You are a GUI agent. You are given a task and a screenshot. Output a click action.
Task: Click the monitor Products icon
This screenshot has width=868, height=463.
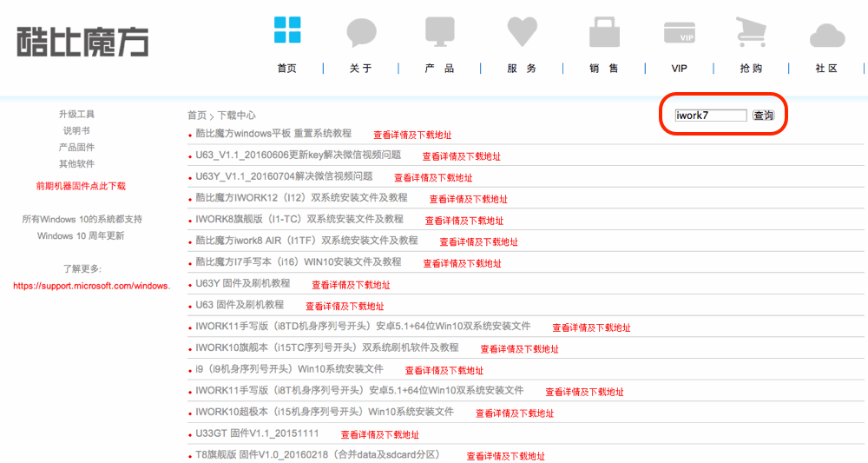(x=439, y=31)
